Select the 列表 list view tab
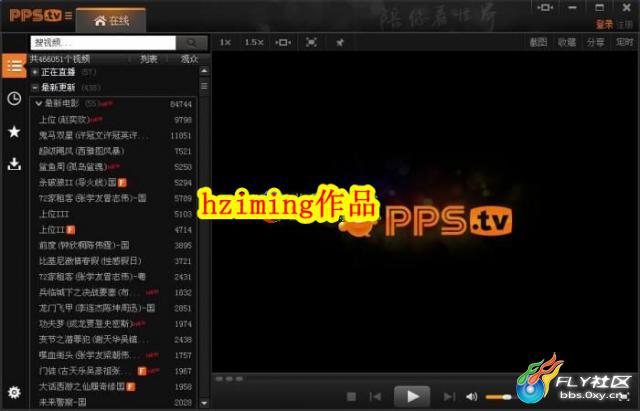This screenshot has width=640, height=411. point(149,59)
